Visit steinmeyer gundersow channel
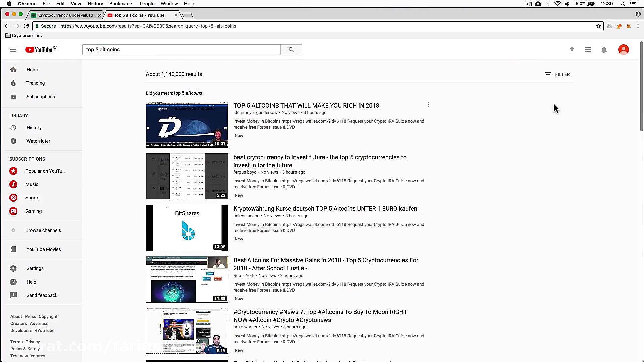 256,113
